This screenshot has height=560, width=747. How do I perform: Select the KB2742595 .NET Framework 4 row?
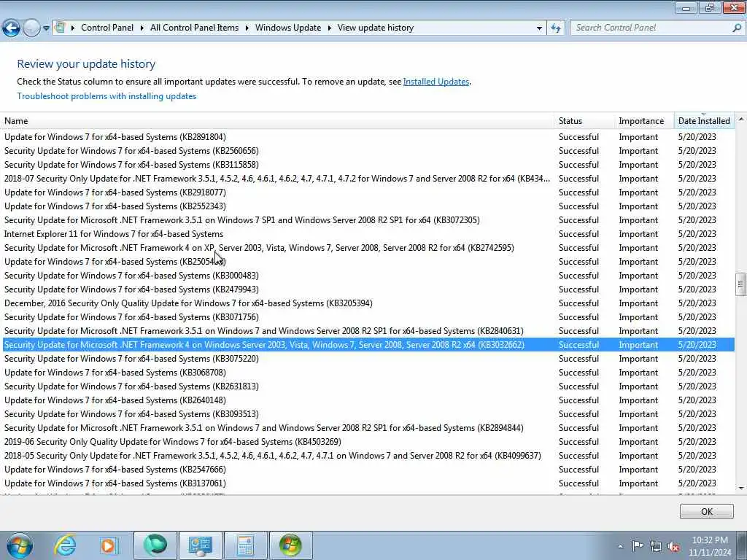pos(368,248)
